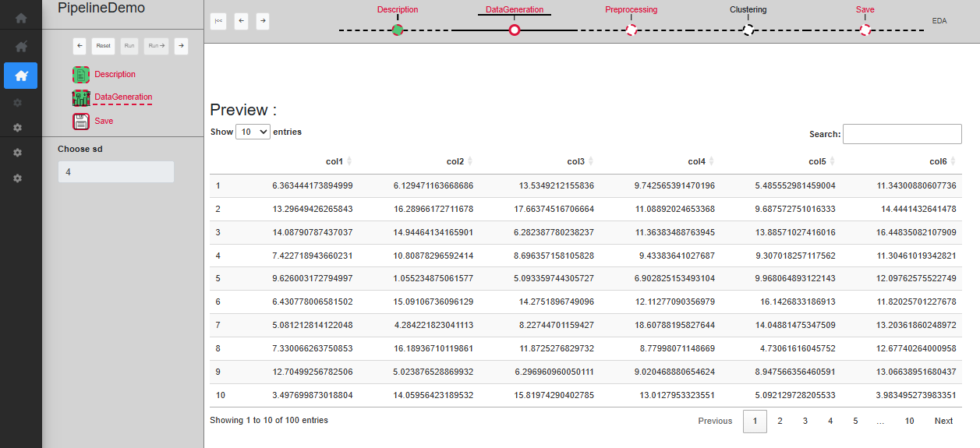Click the Preview heading
980x448 pixels.
(x=243, y=110)
